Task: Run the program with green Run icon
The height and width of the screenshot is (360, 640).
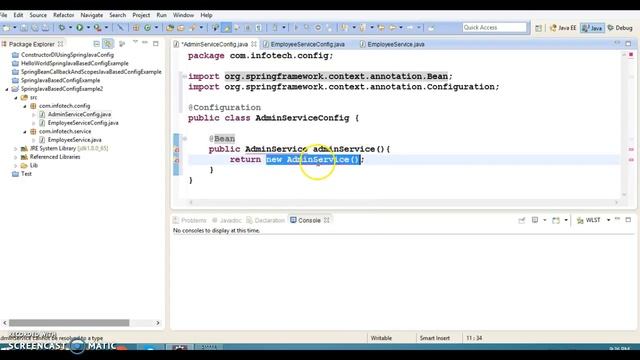Action: click(80, 28)
